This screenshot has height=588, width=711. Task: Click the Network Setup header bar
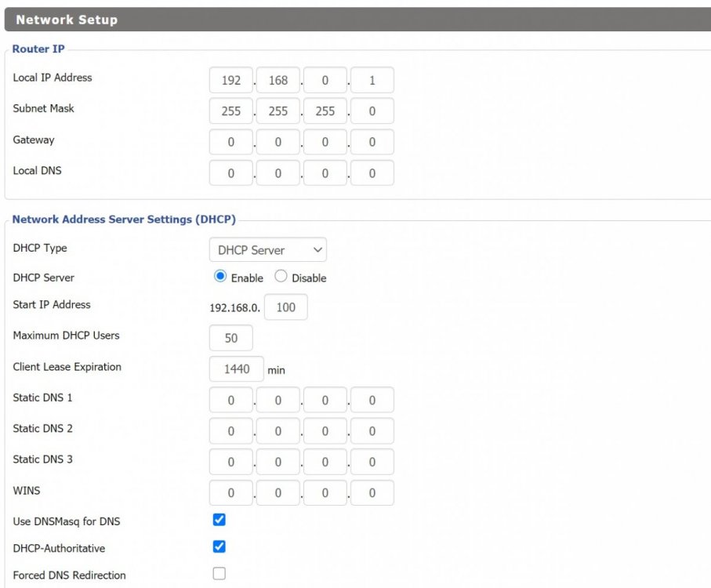[355, 20]
